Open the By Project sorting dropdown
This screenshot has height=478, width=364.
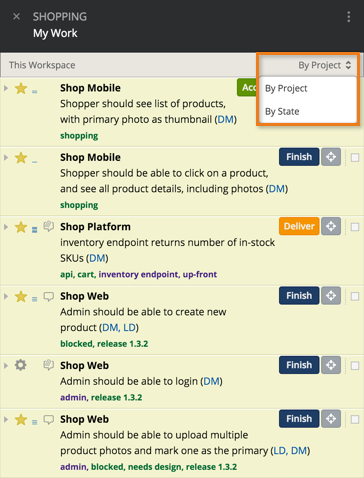click(x=325, y=65)
